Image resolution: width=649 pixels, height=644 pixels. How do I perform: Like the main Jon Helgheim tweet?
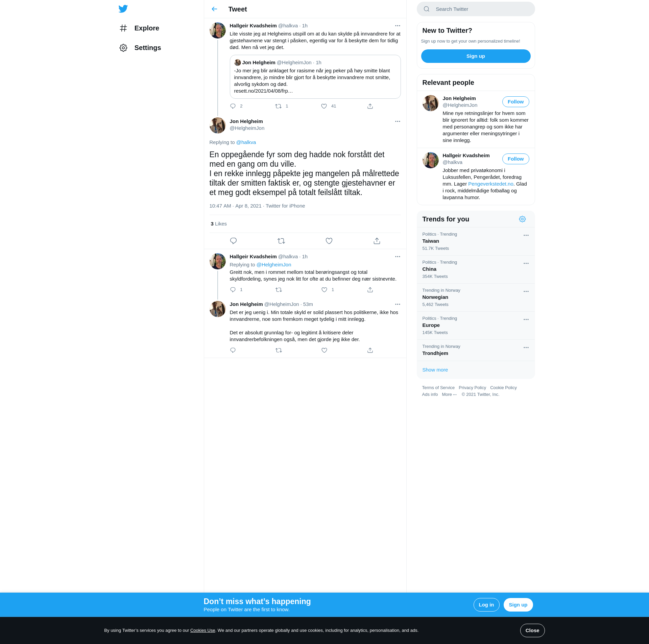pyautogui.click(x=329, y=241)
